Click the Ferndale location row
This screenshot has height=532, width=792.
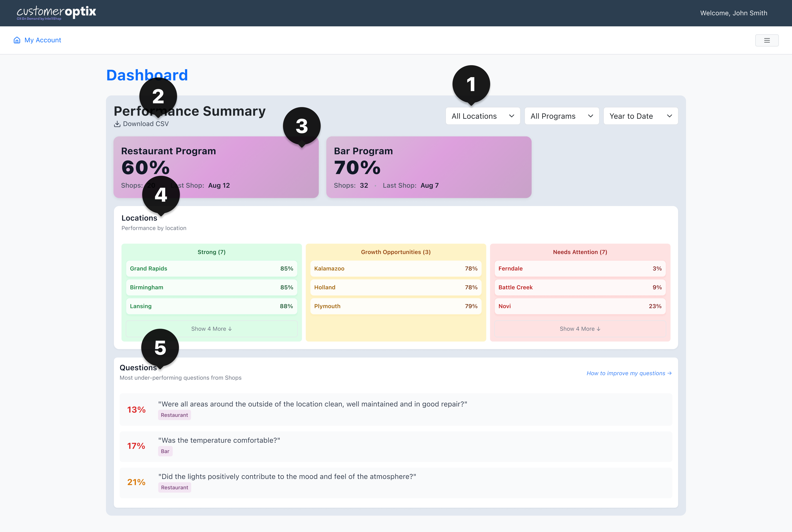click(x=580, y=268)
